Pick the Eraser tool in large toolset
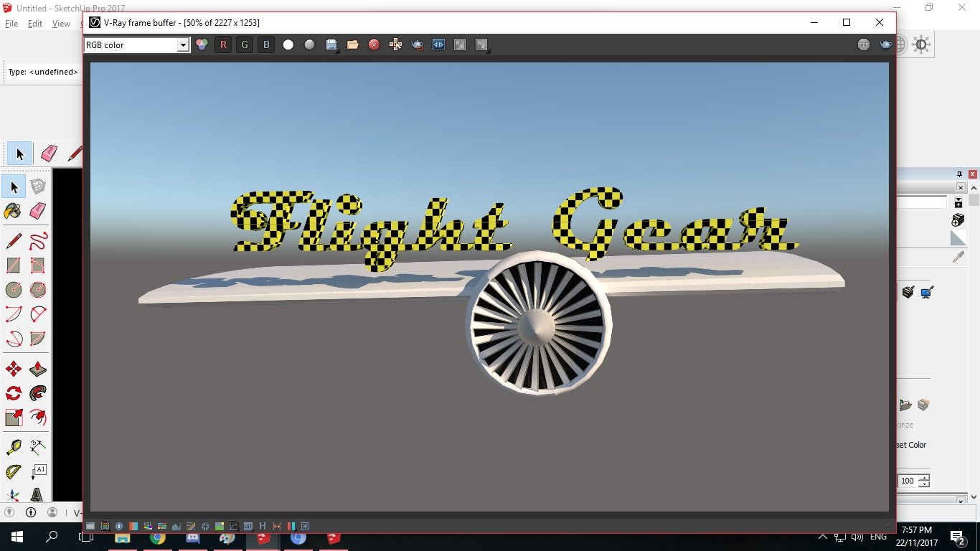Screen dimensions: 980x551 [38, 211]
